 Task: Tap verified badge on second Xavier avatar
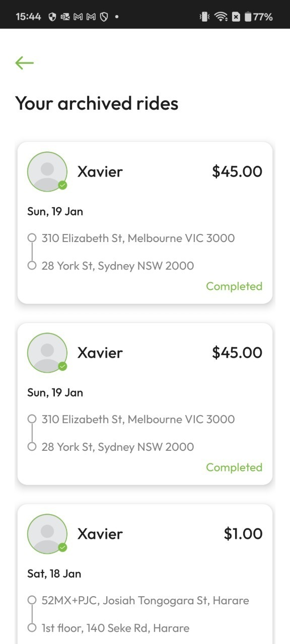(62, 366)
